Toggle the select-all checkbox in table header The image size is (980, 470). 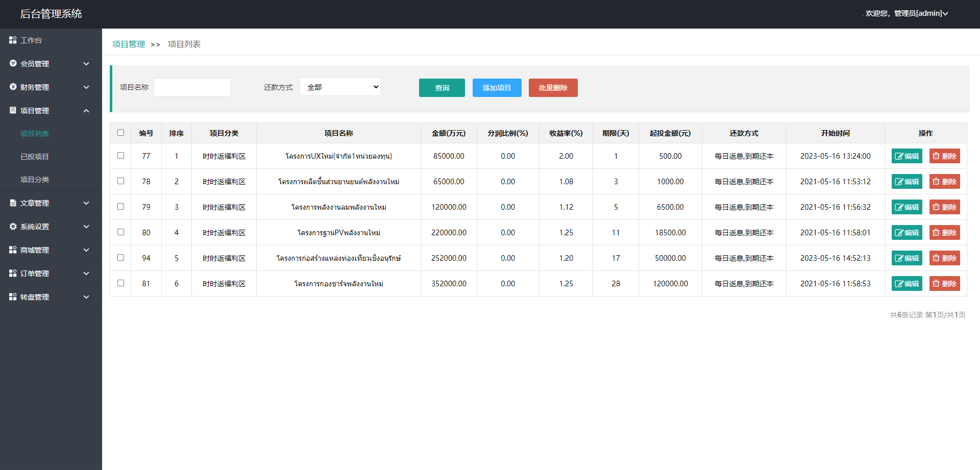tap(120, 133)
